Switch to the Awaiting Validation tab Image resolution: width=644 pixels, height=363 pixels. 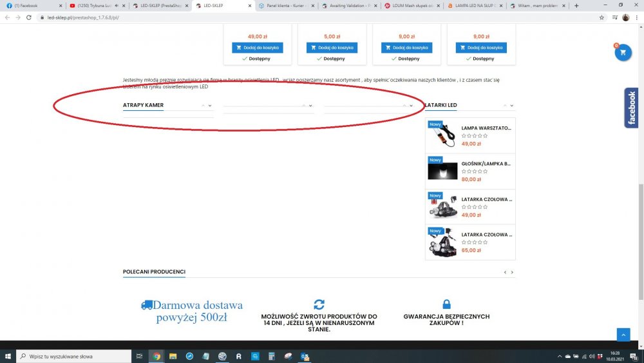pyautogui.click(x=348, y=6)
